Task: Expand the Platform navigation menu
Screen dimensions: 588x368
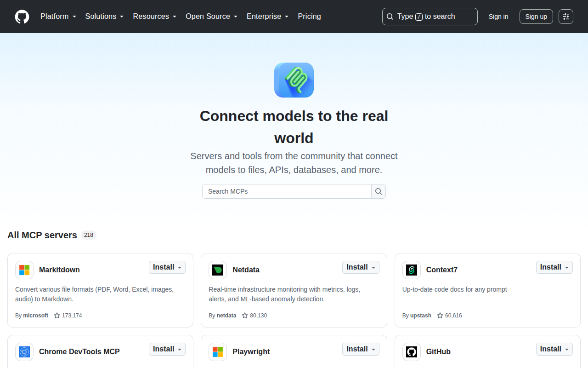Action: pyautogui.click(x=58, y=17)
